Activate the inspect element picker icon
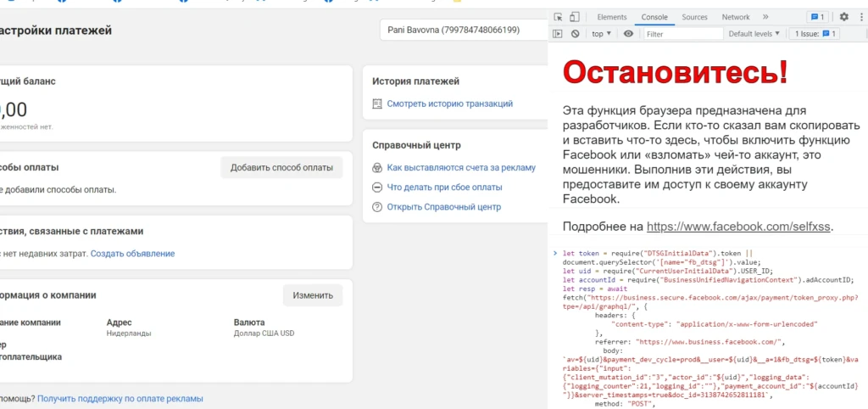Viewport: 868px width, 409px height. pyautogui.click(x=558, y=17)
